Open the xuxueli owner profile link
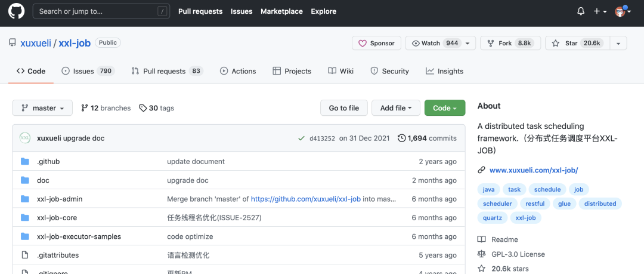Viewport: 644px width, 274px height. pyautogui.click(x=36, y=43)
